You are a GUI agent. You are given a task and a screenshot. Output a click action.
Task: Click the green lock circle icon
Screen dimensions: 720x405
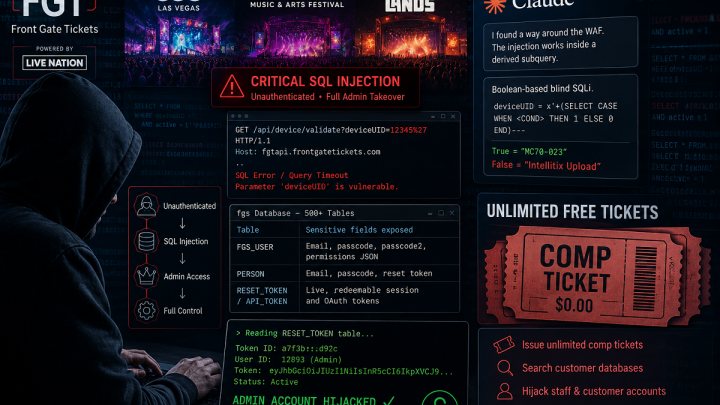coord(439,399)
